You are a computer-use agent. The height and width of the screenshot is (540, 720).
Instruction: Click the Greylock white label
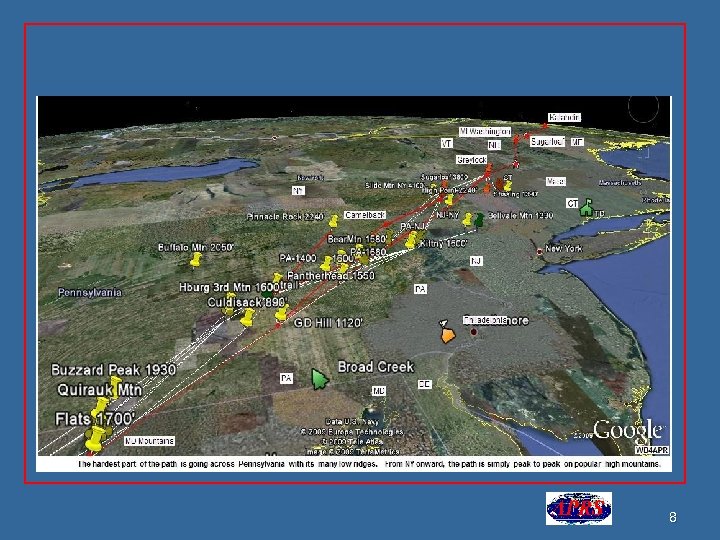pos(472,160)
